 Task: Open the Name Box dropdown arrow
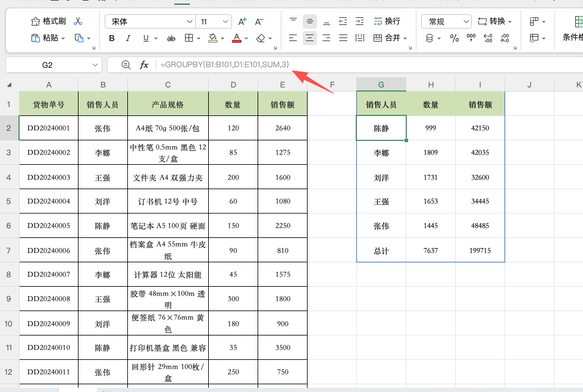coord(95,65)
